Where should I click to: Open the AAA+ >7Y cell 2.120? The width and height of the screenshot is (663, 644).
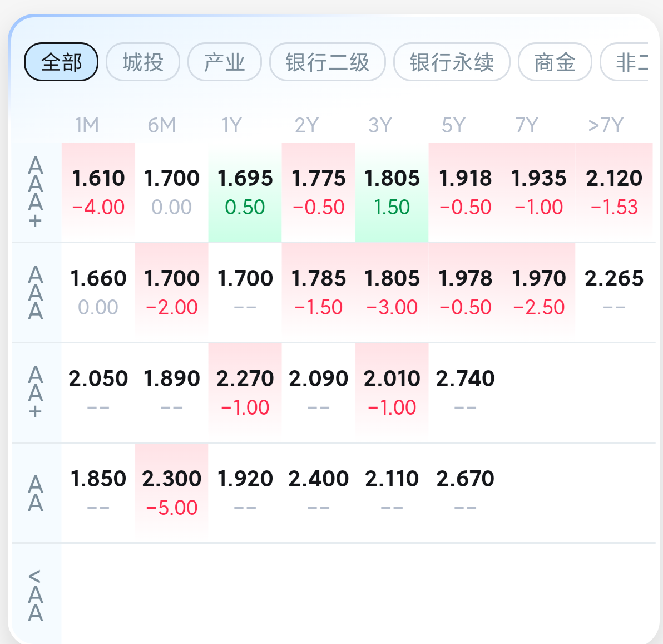click(614, 193)
